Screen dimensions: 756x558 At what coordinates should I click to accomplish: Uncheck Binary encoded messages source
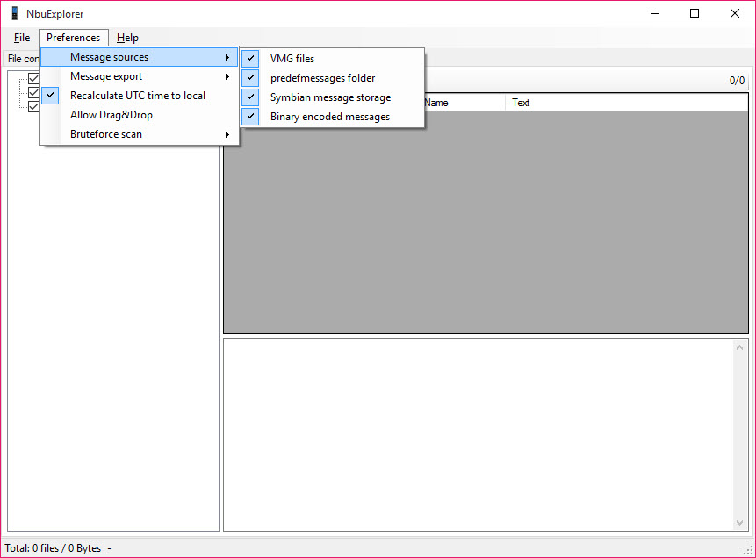click(x=333, y=117)
